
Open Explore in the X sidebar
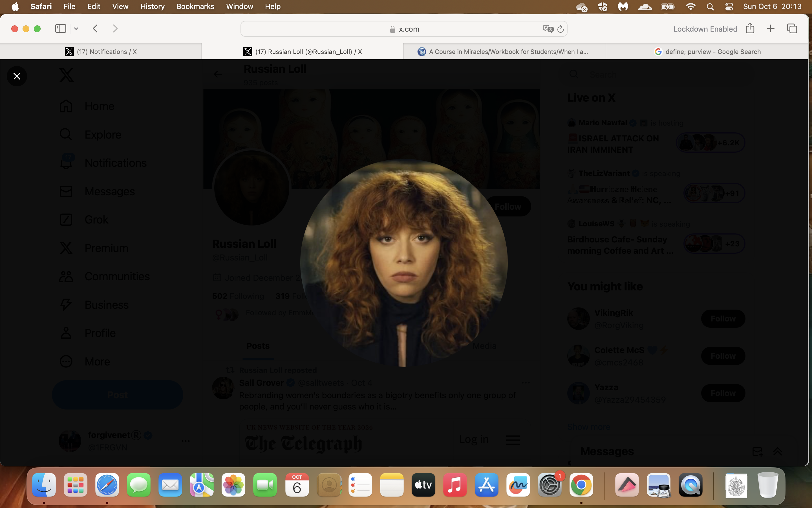tap(90, 134)
